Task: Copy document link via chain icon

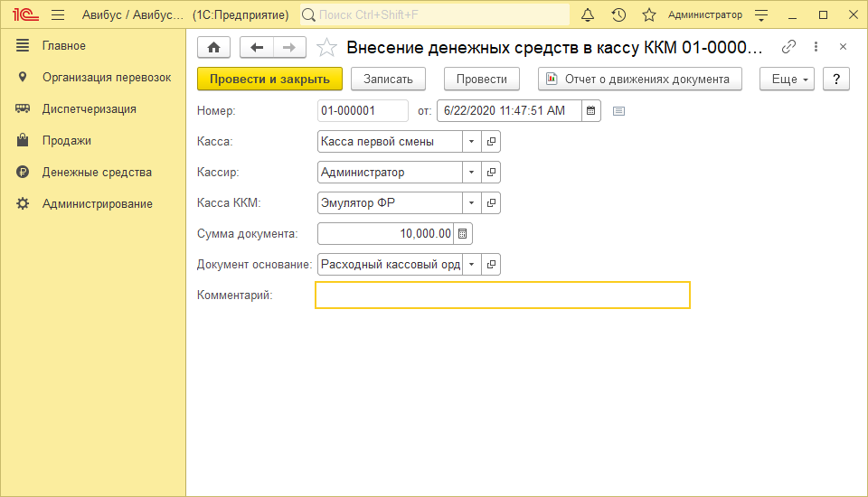Action: tap(788, 47)
